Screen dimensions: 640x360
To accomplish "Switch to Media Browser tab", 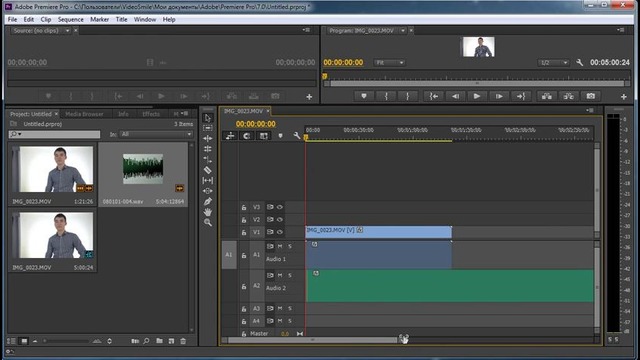I will coord(84,114).
